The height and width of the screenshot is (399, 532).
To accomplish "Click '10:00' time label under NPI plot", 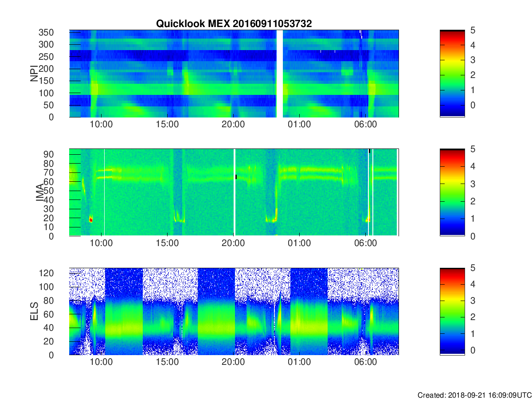I will [x=102, y=125].
